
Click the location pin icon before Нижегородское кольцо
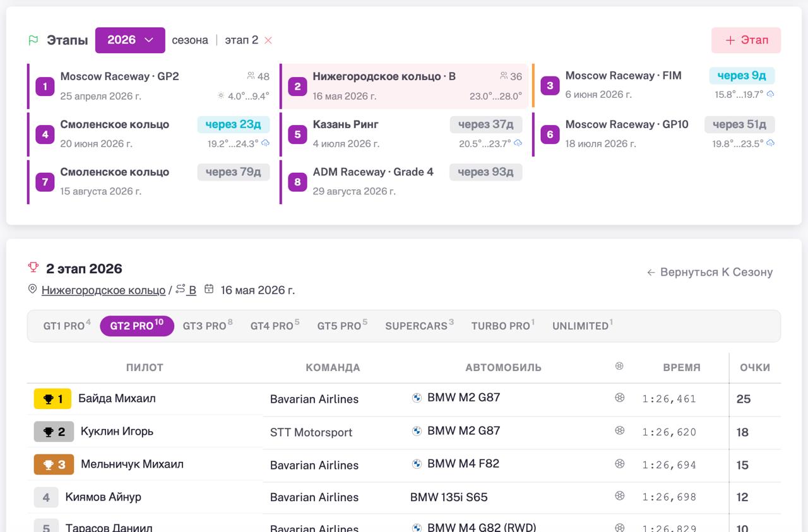33,289
